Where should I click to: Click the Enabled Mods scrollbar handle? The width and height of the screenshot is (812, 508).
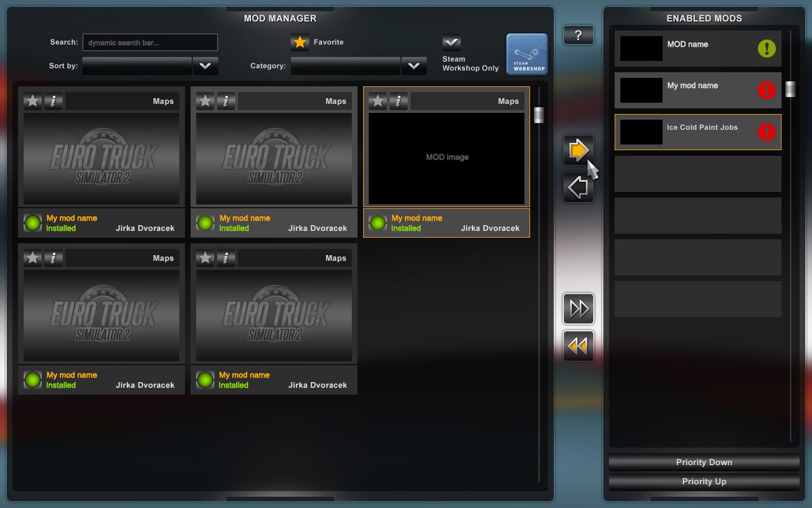pos(791,89)
